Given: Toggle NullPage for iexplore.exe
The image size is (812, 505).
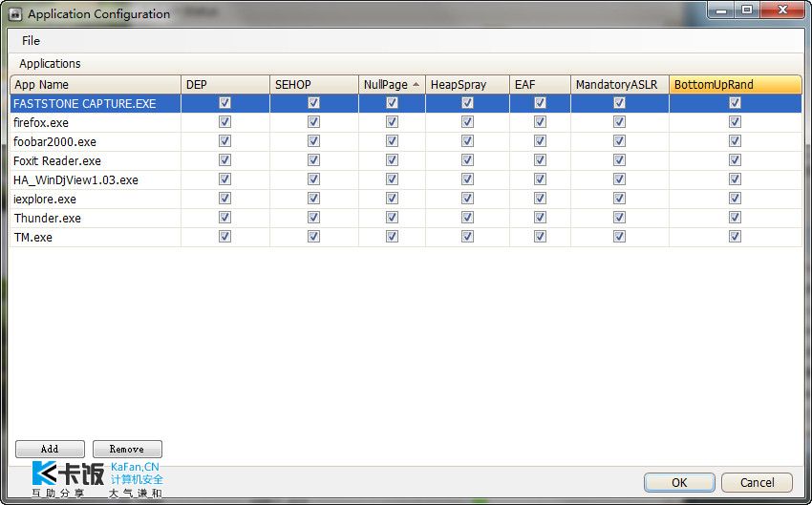Looking at the screenshot, I should click(x=392, y=199).
